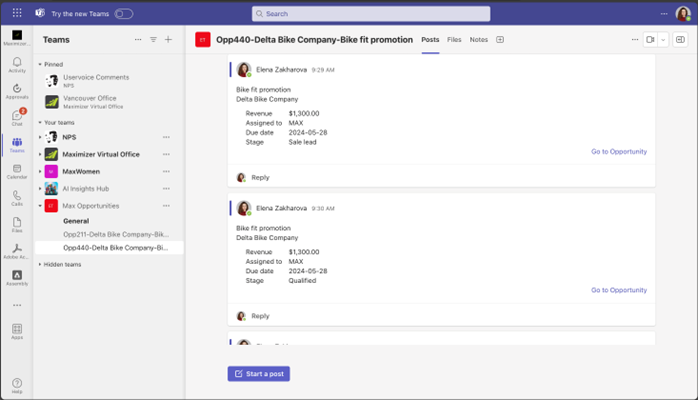Open the Assembly app
Viewport: 698px width, 400px height.
(x=17, y=278)
